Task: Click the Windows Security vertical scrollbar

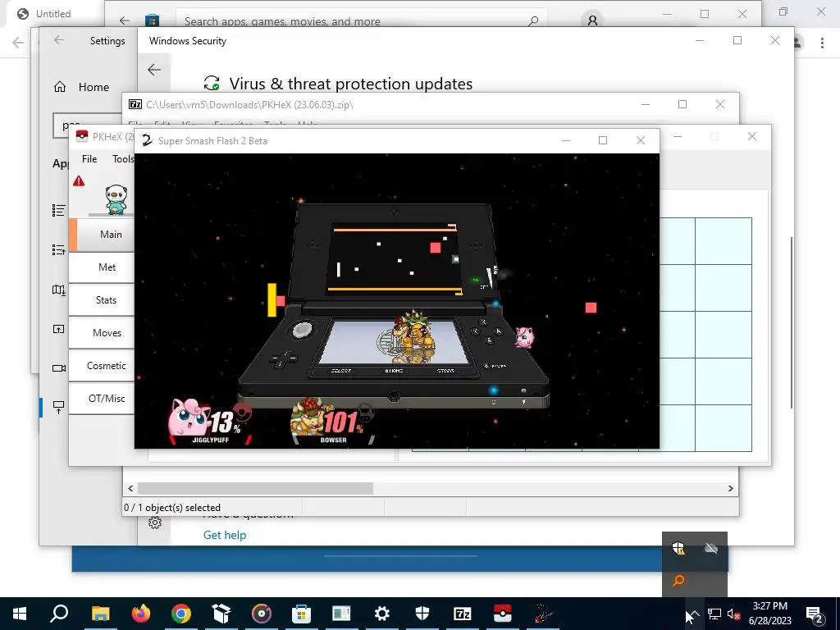Action: click(792, 322)
